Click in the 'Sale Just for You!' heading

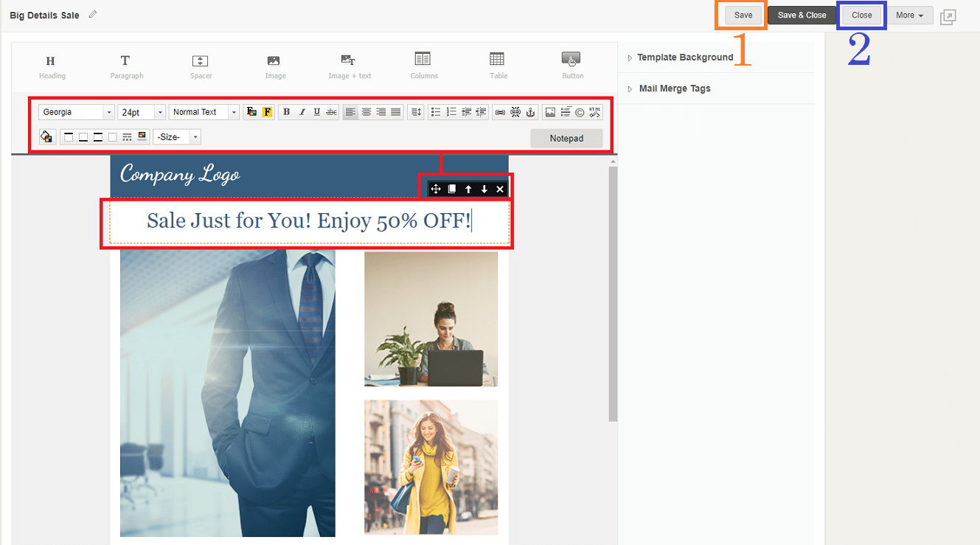[309, 221]
